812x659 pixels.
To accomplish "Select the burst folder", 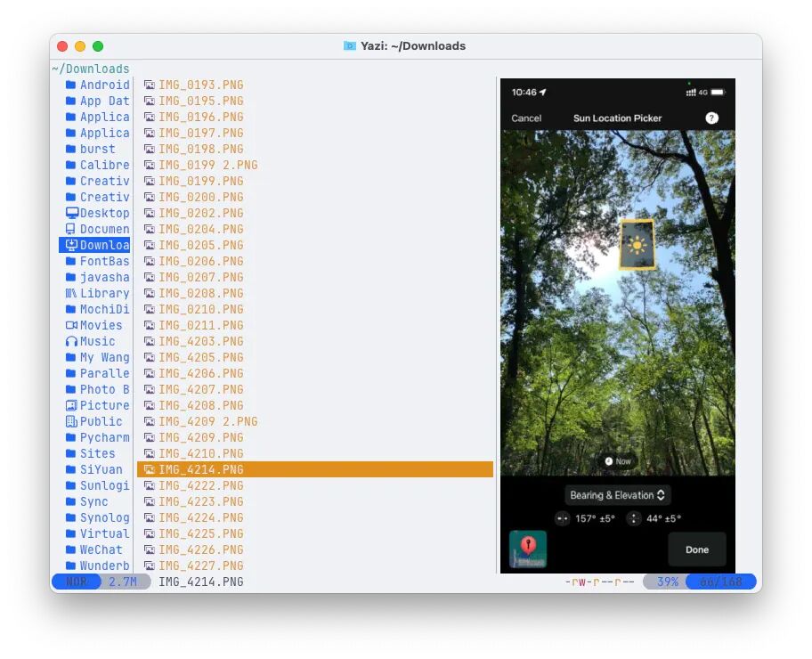I will [x=97, y=150].
